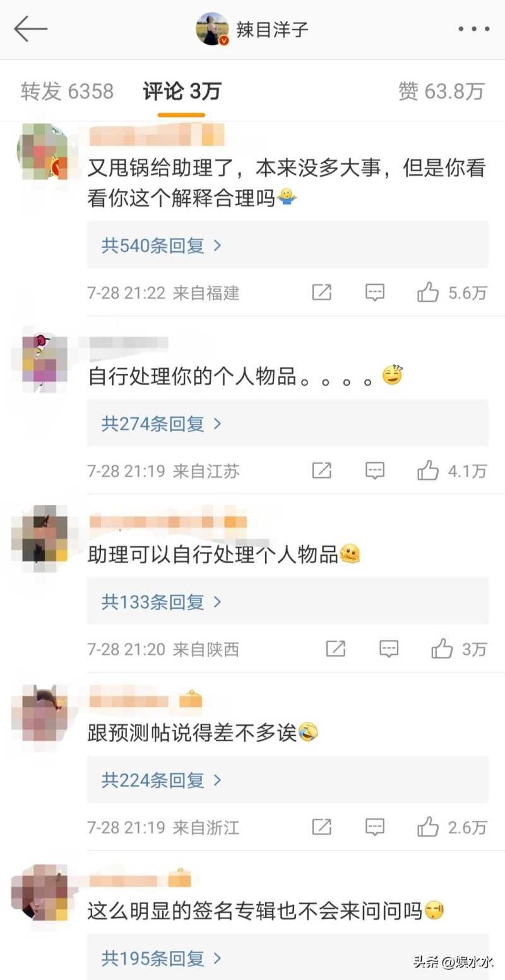Switch to the 转发 6358 tab
This screenshot has width=505, height=980.
(67, 92)
